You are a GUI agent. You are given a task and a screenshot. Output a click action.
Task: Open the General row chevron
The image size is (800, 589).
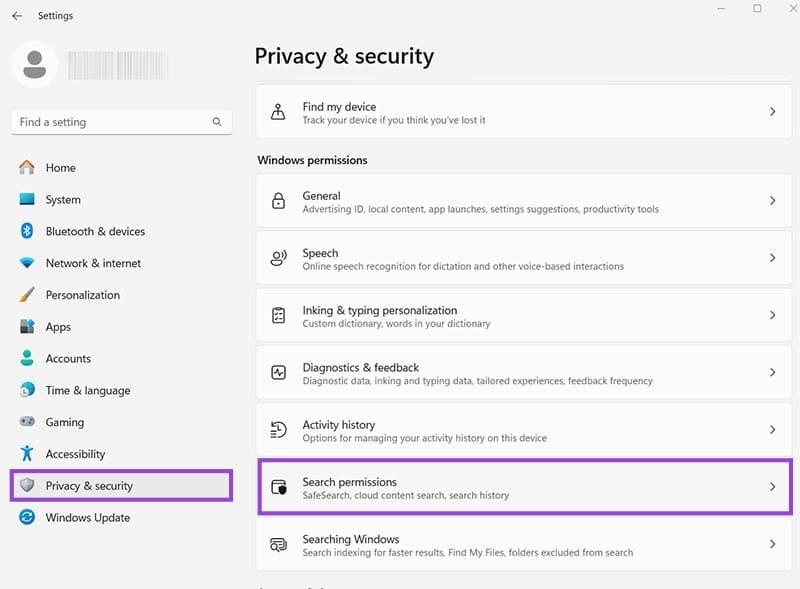772,201
